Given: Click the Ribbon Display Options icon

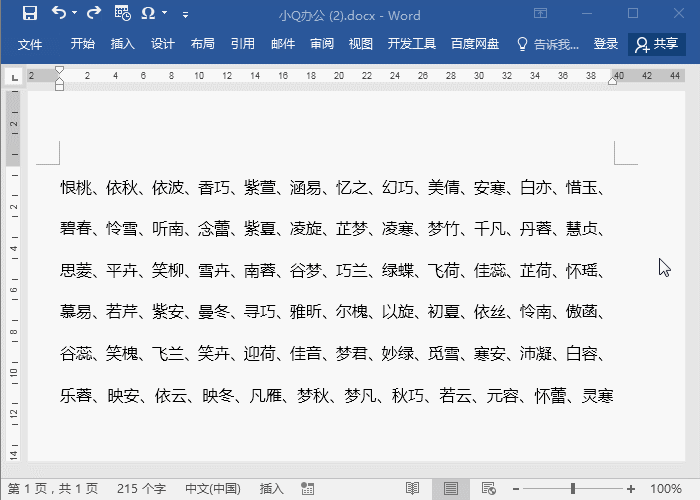Looking at the screenshot, I should [x=540, y=13].
